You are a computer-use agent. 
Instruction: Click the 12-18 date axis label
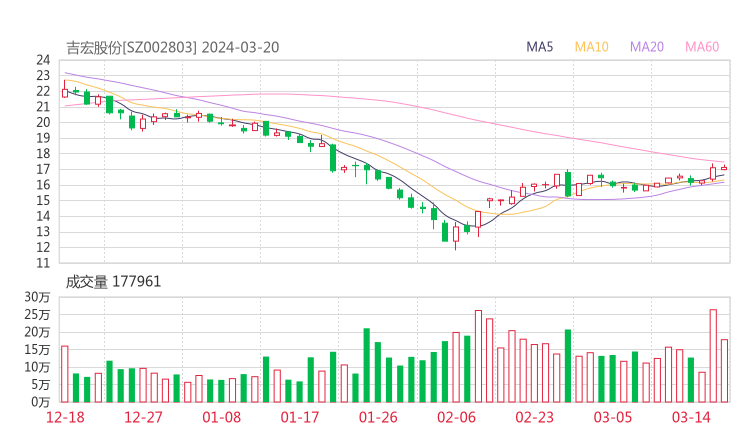pos(65,417)
